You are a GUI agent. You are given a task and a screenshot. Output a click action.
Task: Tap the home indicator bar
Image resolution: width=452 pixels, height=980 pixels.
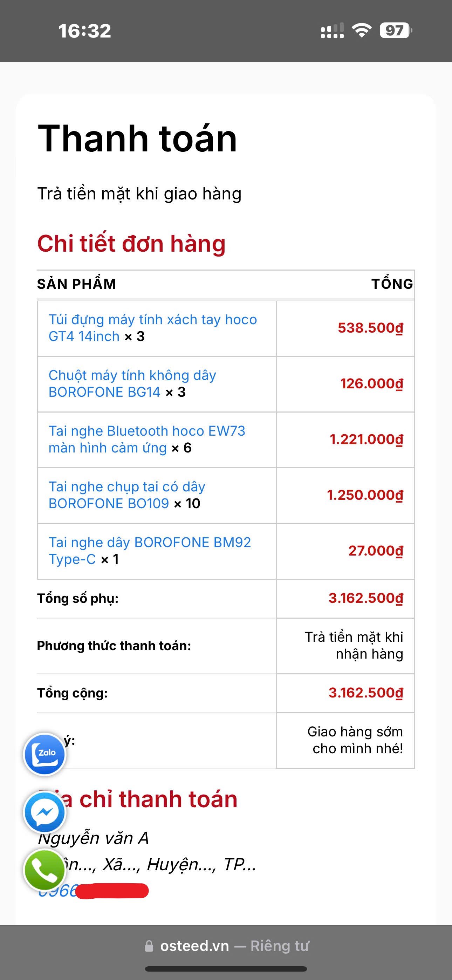(x=226, y=968)
